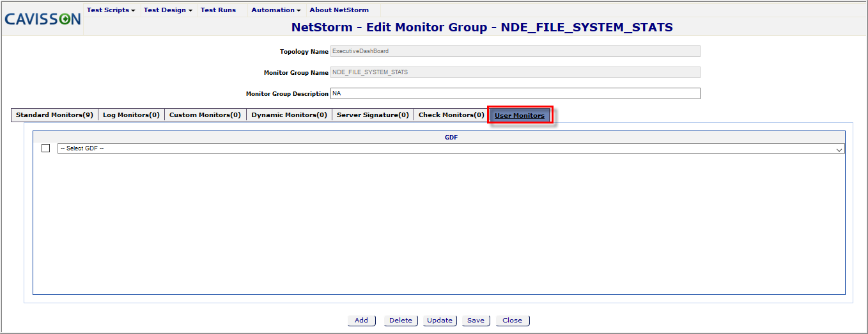Click the Save button
The height and width of the screenshot is (334, 868).
point(476,321)
